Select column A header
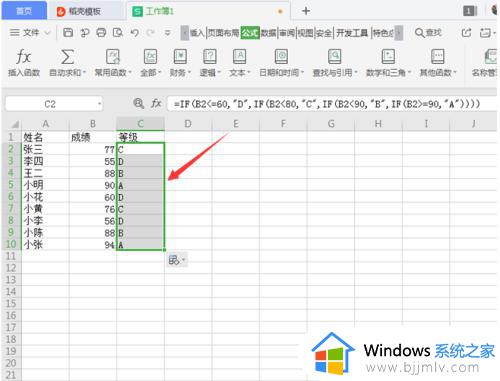This screenshot has height=381, width=500. pos(45,124)
